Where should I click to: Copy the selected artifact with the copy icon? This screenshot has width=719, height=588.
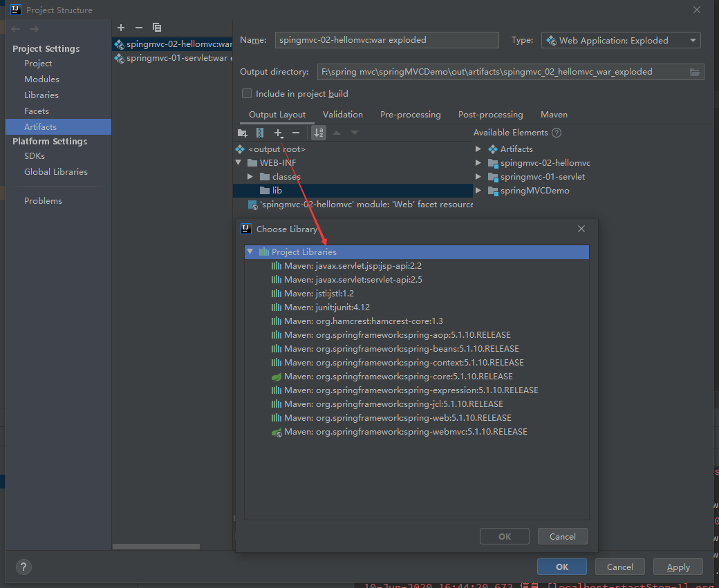point(157,28)
